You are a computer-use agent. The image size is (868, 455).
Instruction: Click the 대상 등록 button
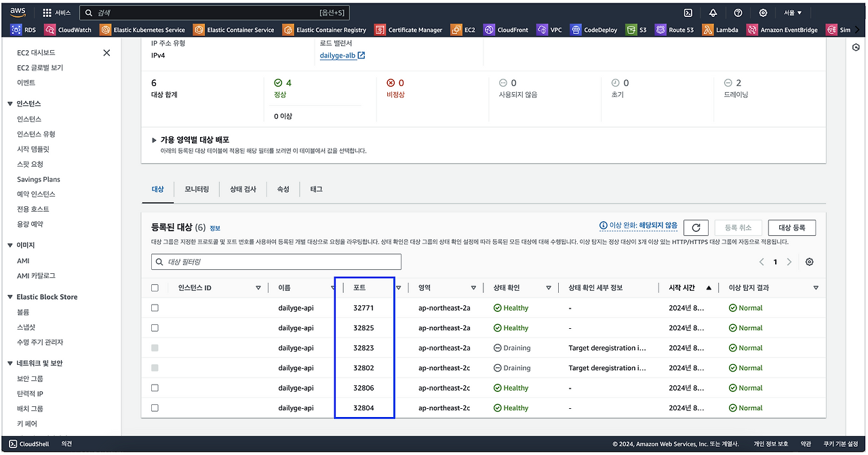[792, 228]
